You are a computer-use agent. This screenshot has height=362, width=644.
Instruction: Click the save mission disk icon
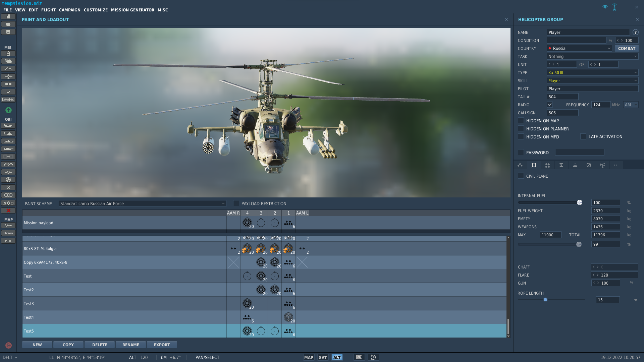(x=8, y=32)
